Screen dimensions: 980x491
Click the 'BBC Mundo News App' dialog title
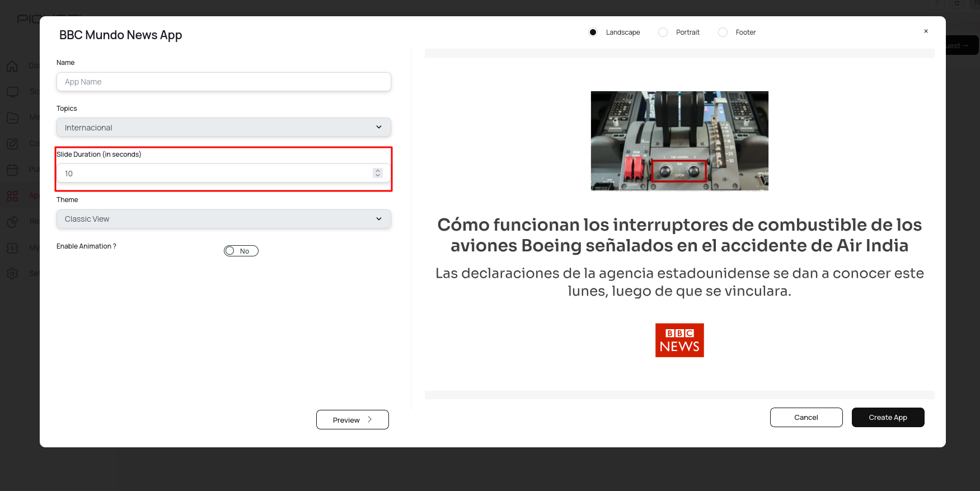tap(121, 35)
